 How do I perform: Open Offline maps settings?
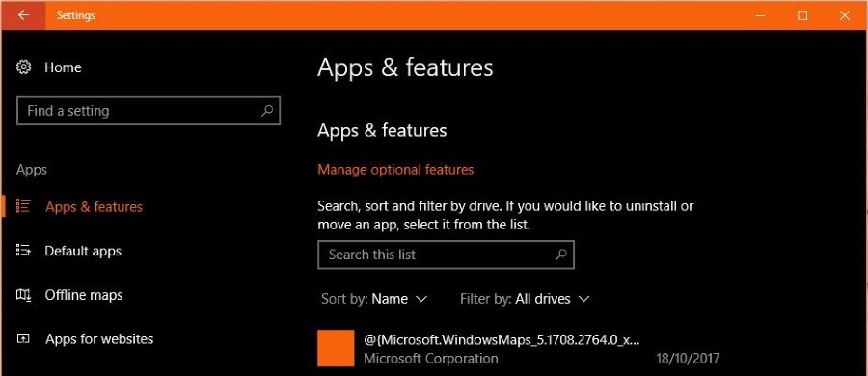(x=84, y=295)
